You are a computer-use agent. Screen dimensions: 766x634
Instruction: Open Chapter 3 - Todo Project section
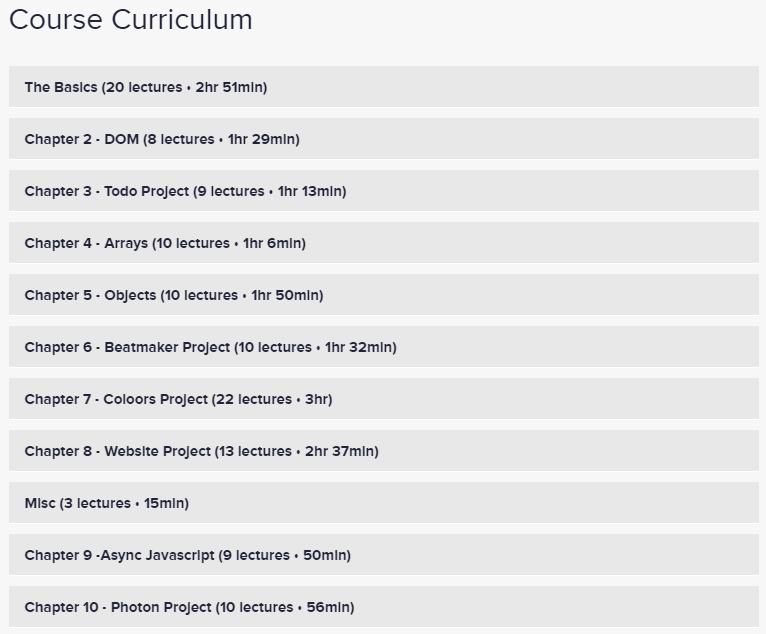click(x=383, y=190)
